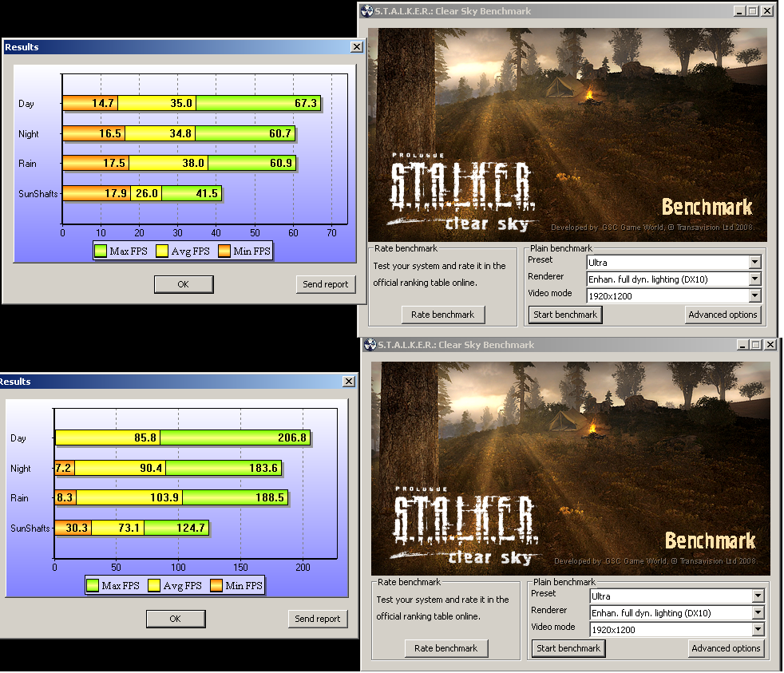Viewport: 784px width, 673px height.
Task: Click the SunShafts row label in the top chart
Action: pos(38,193)
